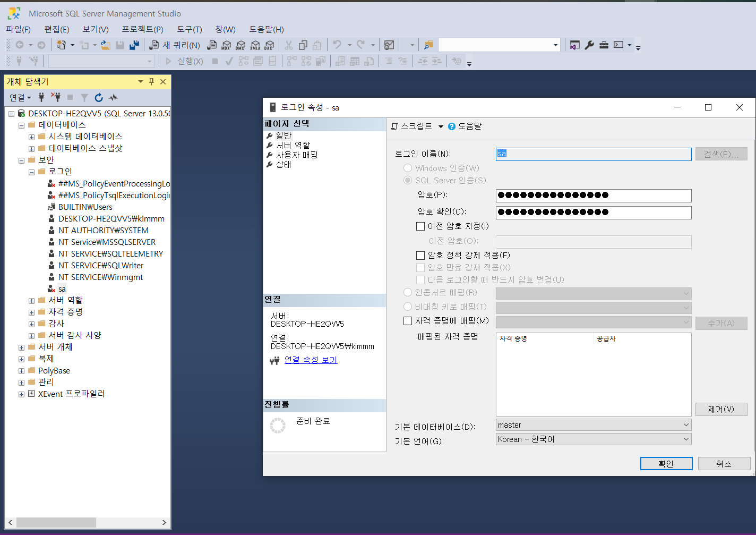Open the 보기(V) menu
Image resolution: width=756 pixels, height=535 pixels.
(96, 29)
